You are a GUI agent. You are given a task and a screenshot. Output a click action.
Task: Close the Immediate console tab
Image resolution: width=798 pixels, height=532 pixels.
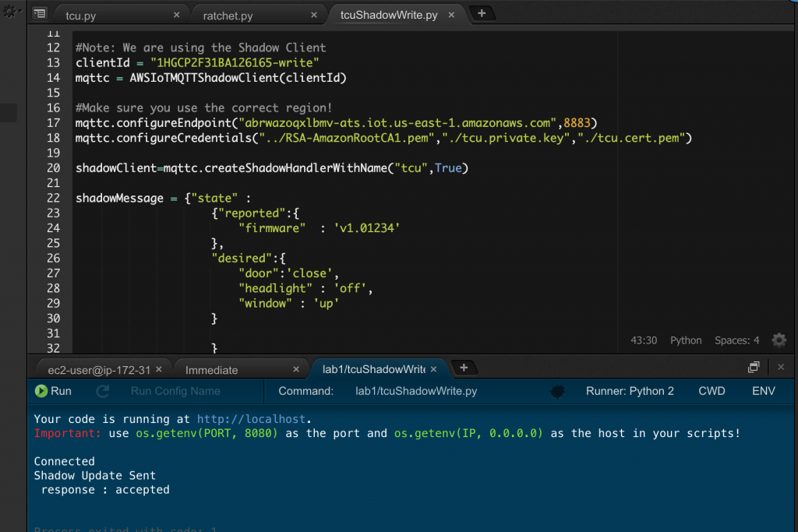coord(295,369)
